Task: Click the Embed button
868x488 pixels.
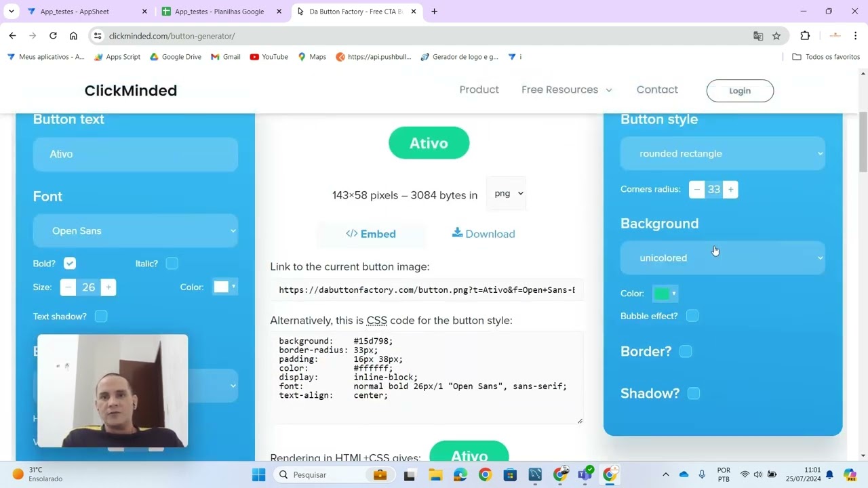Action: coord(371,234)
